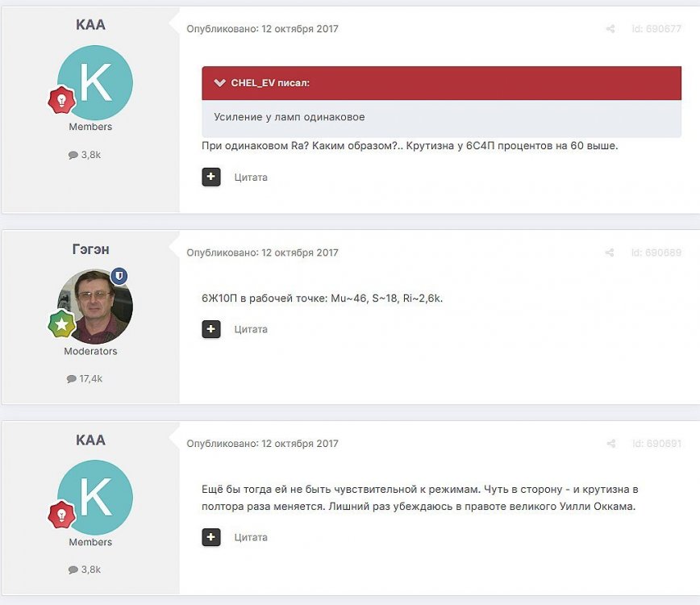Viewport: 700px width, 605px height.
Task: Click red lightbulb rank badge in post 690677
Action: coord(62,101)
